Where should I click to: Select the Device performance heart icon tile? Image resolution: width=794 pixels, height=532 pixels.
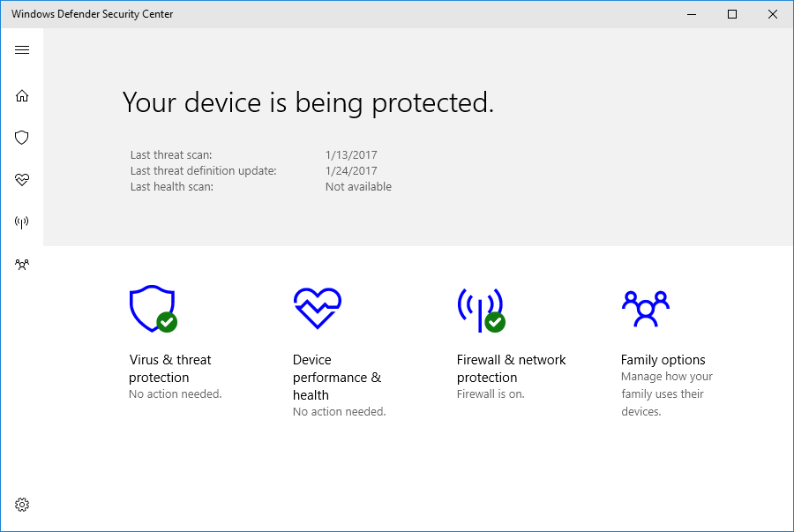pos(317,307)
